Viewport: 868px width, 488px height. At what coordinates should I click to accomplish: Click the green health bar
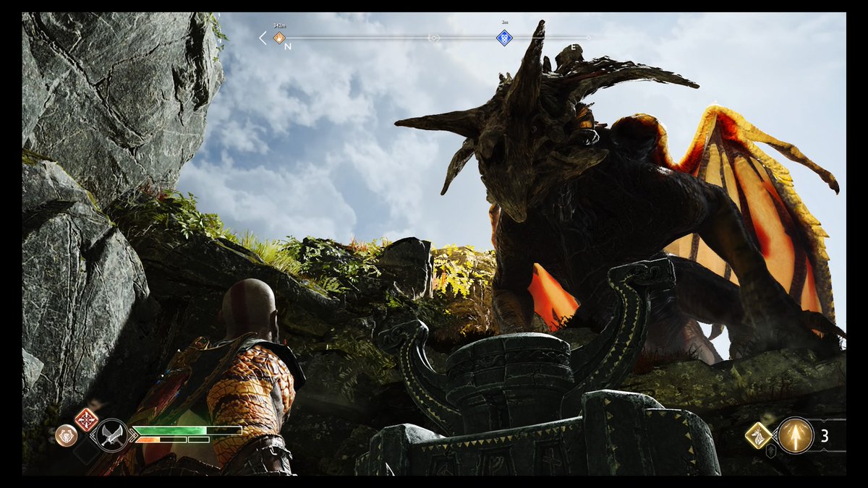click(186, 430)
